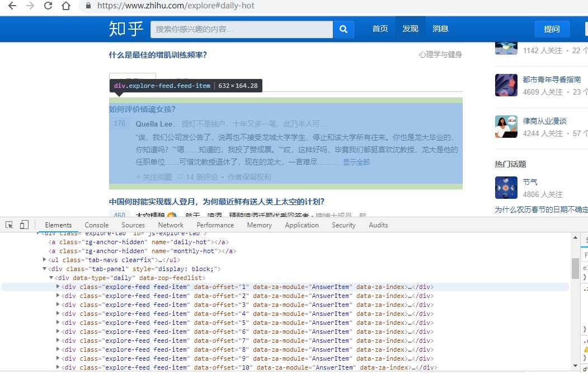Open the 14 条评论 comments link
The image size is (588, 373).
(x=197, y=177)
